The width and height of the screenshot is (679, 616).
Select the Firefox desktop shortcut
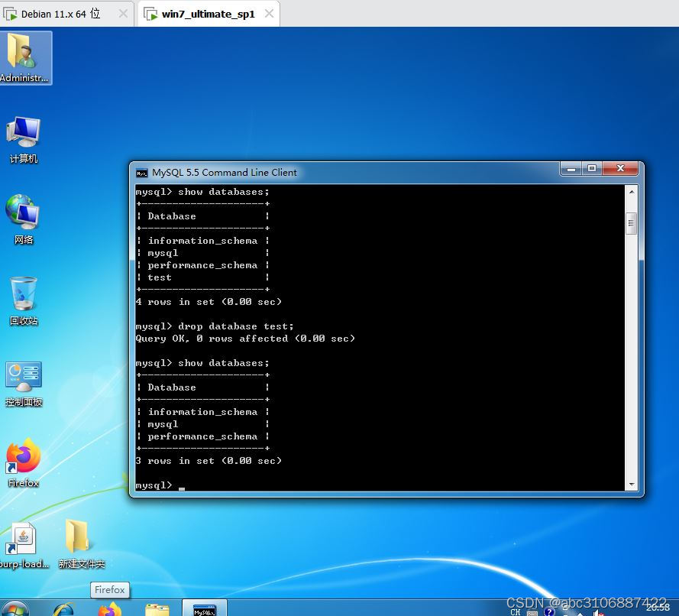point(24,462)
